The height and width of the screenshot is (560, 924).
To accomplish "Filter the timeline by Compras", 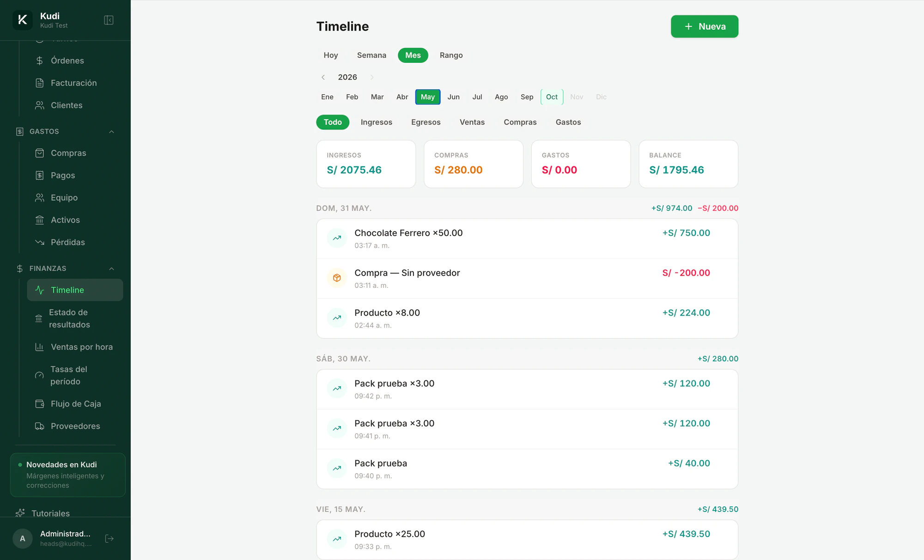I will point(520,122).
